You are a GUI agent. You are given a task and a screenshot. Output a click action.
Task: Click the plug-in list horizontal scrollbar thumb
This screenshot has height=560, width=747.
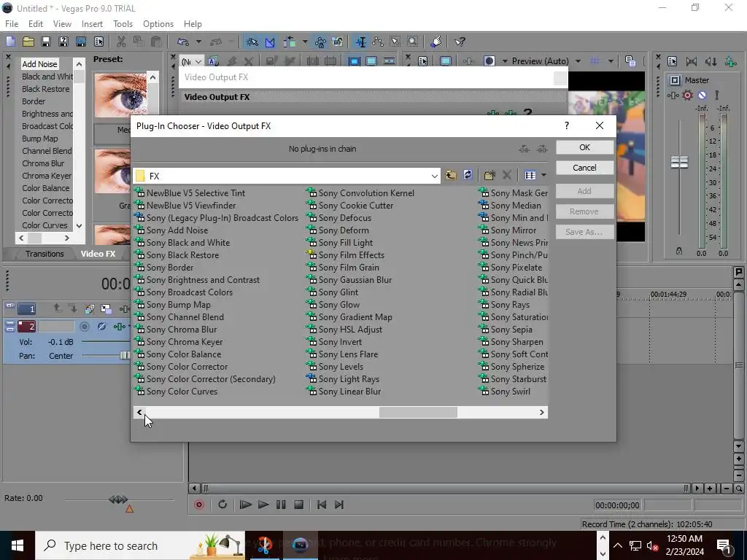click(x=418, y=413)
